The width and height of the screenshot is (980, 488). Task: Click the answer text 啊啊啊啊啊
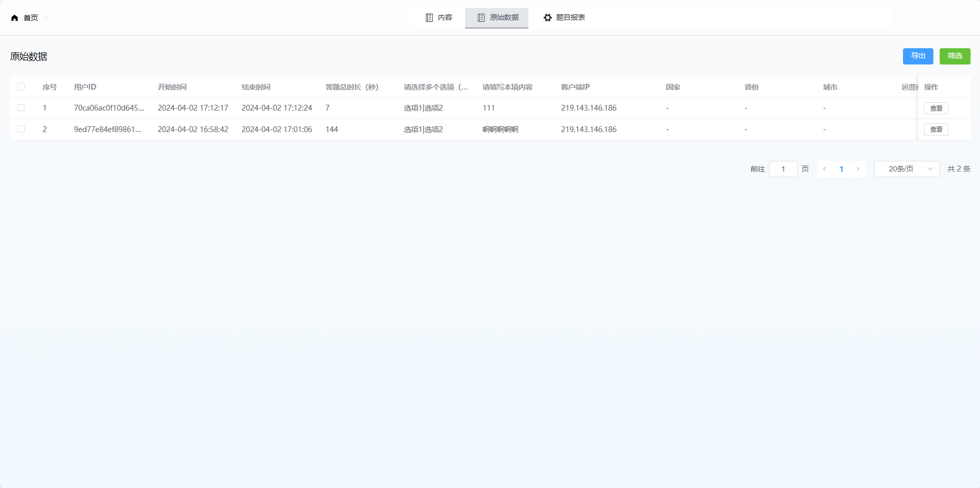(x=500, y=129)
